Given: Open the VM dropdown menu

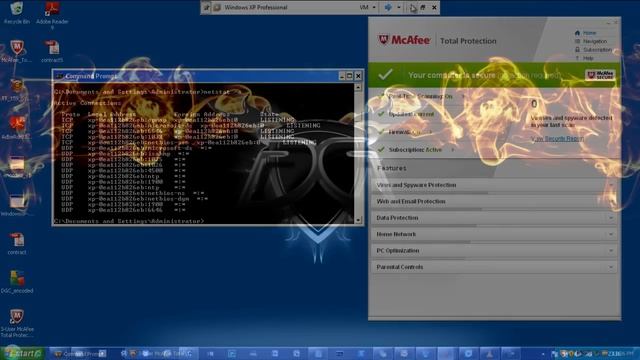Looking at the screenshot, I should 367,7.
